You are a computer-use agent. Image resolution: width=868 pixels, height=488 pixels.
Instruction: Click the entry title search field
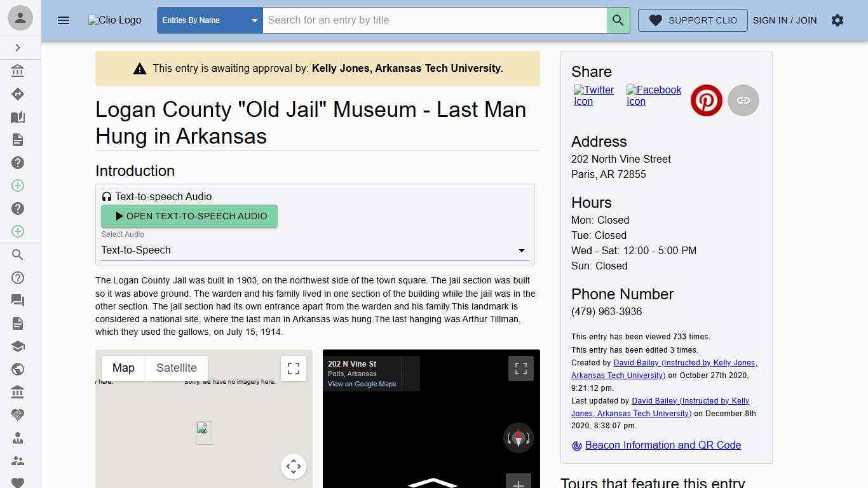435,20
